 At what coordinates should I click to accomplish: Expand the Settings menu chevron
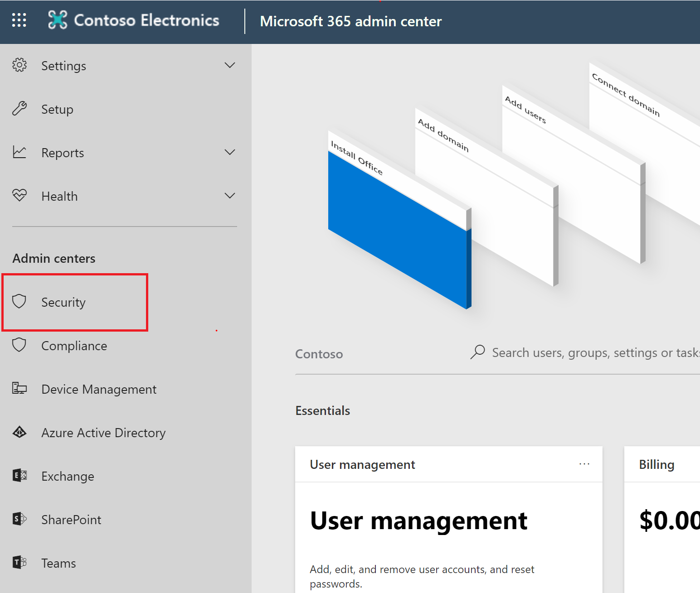coord(230,65)
